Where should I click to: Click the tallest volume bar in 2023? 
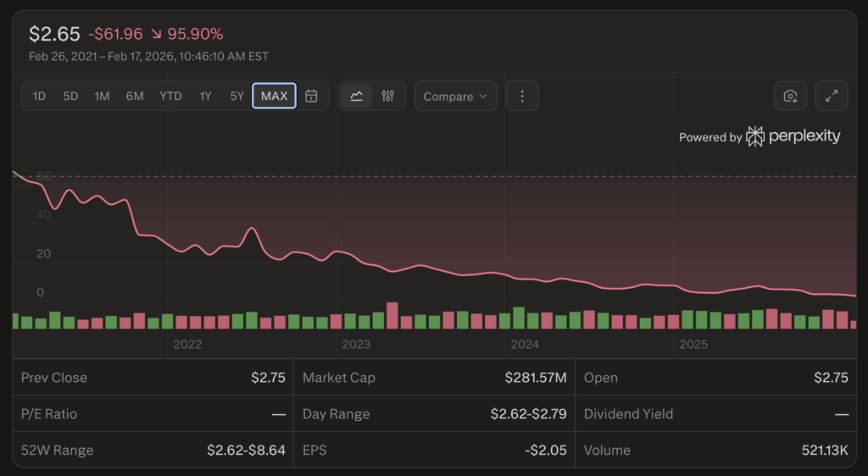[392, 316]
